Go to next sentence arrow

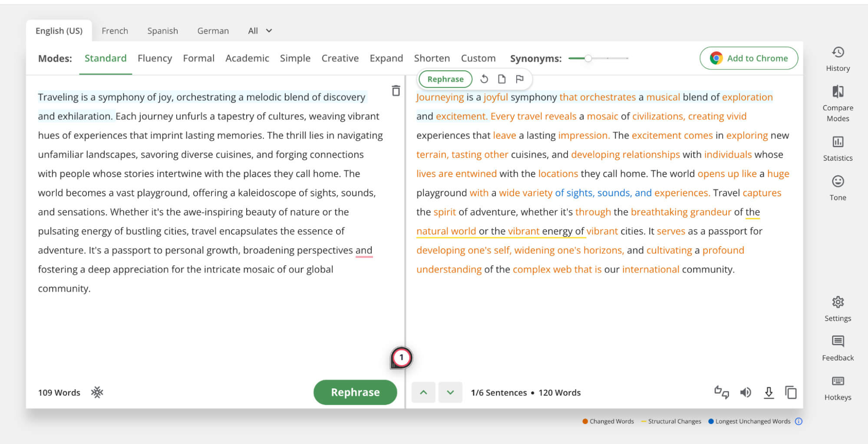(x=450, y=392)
